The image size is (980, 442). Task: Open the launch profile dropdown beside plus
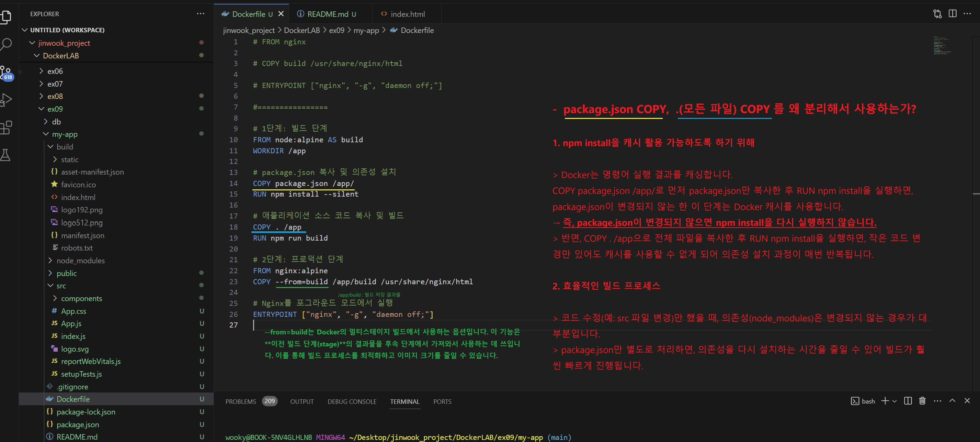[894, 401]
